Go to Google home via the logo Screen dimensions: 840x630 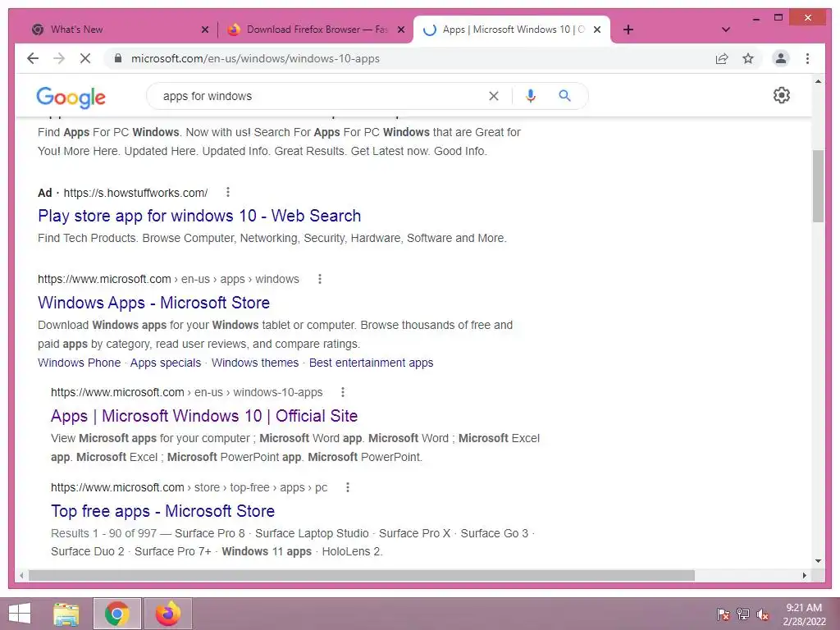tap(71, 97)
